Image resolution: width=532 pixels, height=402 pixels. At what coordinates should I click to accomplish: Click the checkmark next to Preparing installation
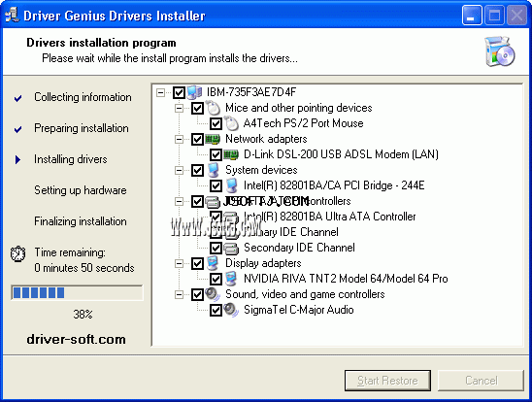tap(18, 129)
